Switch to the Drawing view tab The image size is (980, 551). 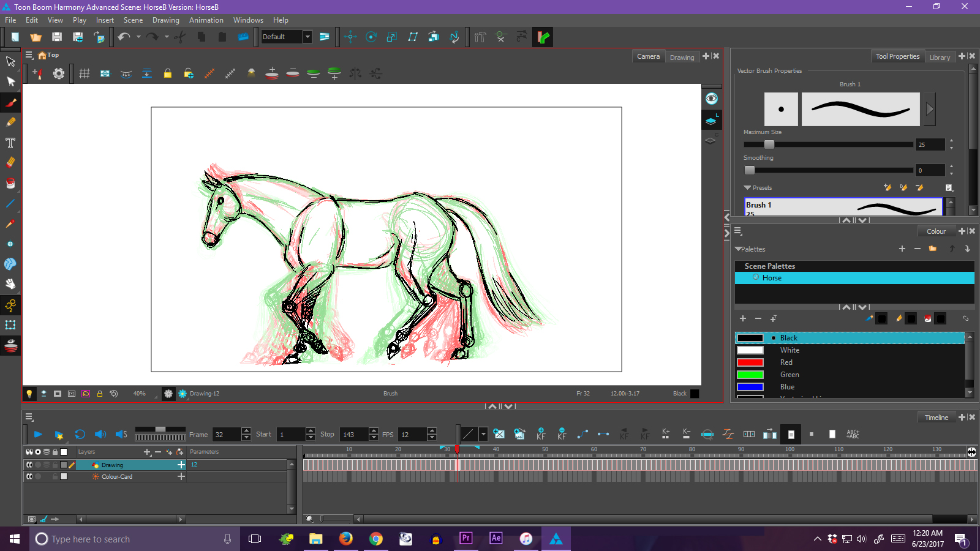(682, 58)
